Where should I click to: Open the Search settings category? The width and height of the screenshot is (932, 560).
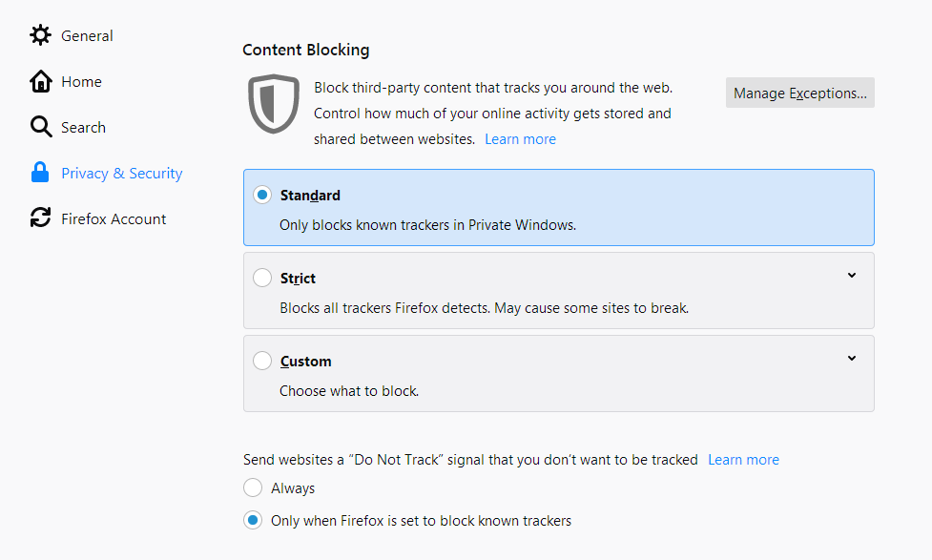[83, 127]
